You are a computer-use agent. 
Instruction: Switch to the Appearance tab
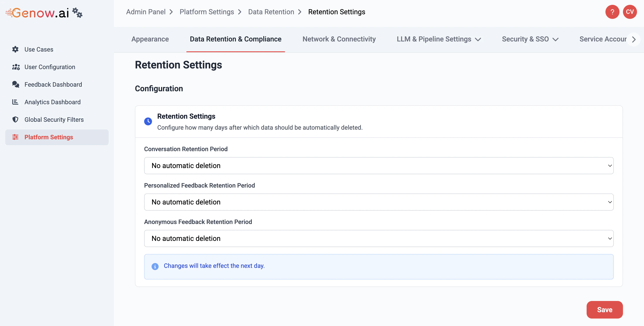click(150, 39)
